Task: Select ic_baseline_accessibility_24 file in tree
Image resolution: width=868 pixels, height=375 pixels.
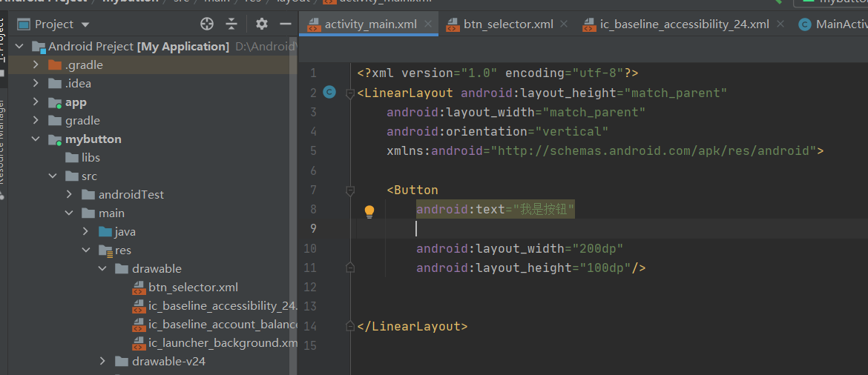Action: point(215,306)
